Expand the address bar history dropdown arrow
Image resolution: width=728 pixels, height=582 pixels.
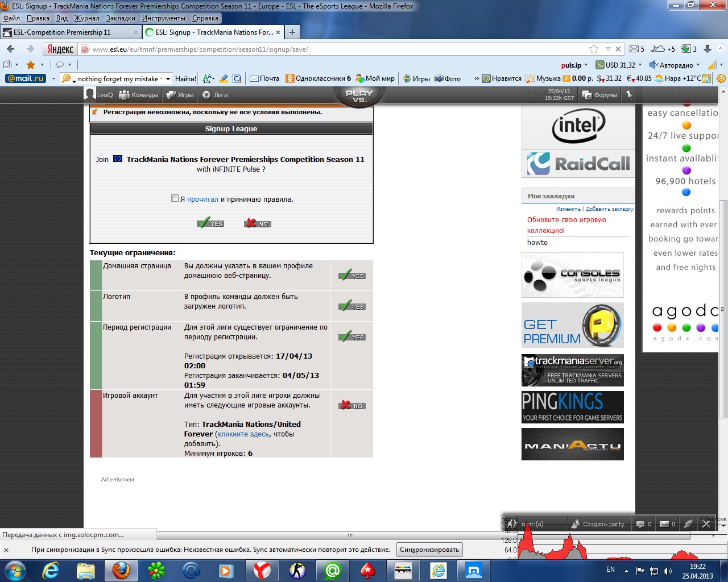pyautogui.click(x=607, y=49)
